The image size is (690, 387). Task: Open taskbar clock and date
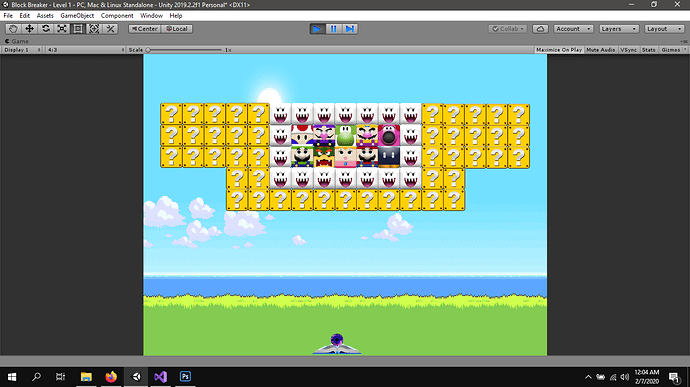pos(646,377)
